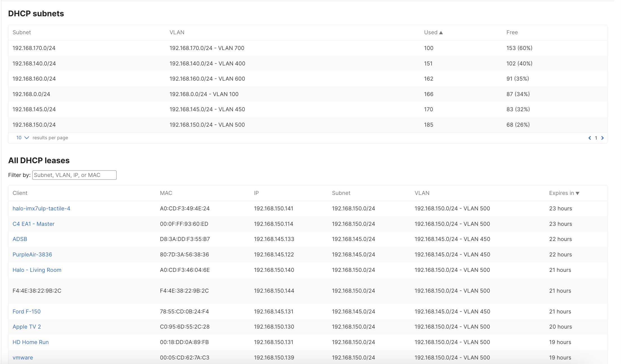This screenshot has width=621, height=364.
Task: Sort leases by Client column header
Action: (20, 193)
